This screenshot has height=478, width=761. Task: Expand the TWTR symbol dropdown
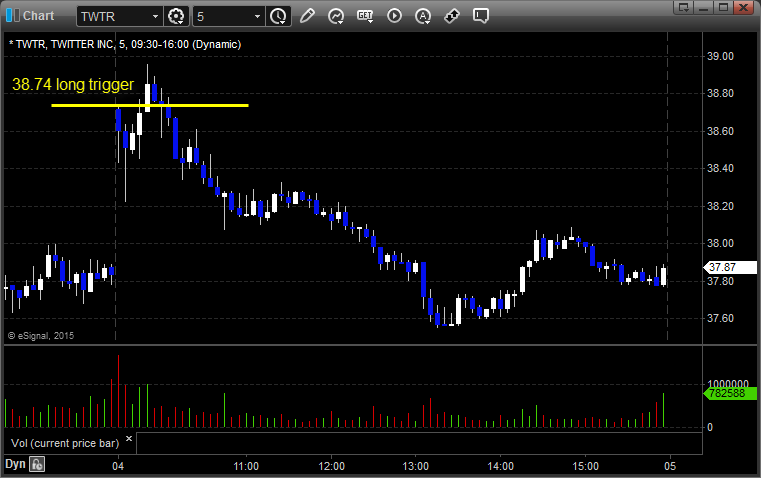tap(154, 16)
